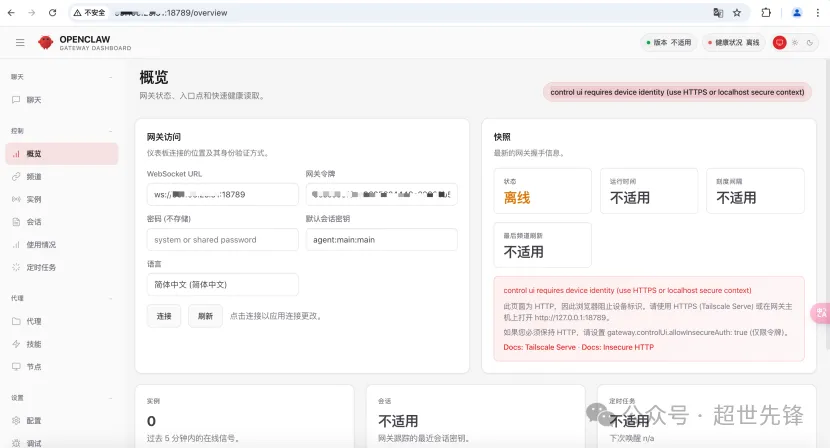Click the browser forward arrow
Image resolution: width=830 pixels, height=448 pixels.
pos(32,13)
